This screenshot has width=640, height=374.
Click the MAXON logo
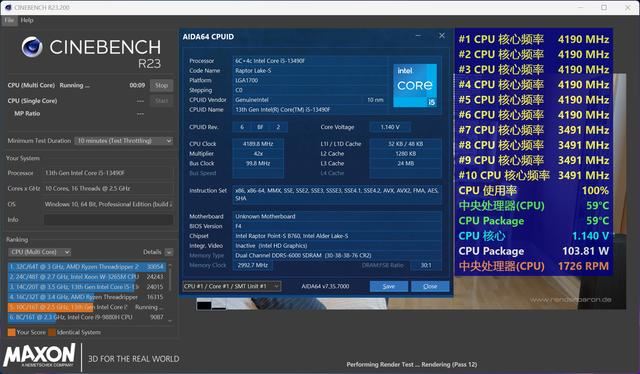click(40, 355)
